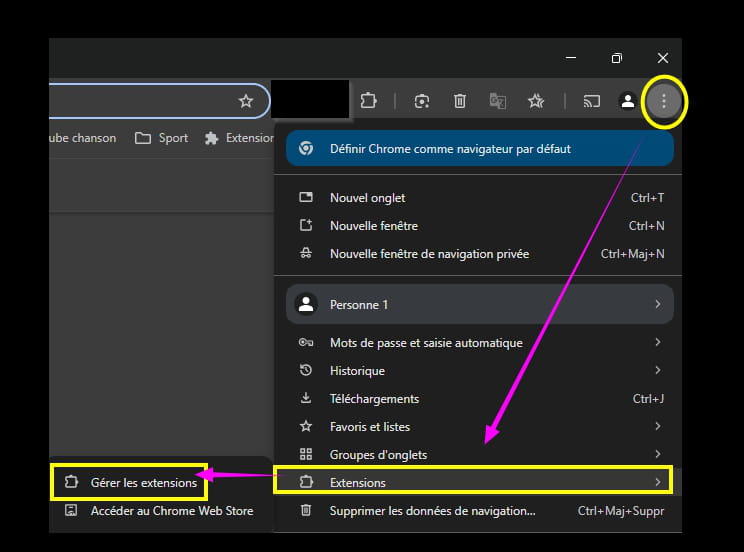Click the puzzle icon beside Gérer les extensions

(71, 482)
